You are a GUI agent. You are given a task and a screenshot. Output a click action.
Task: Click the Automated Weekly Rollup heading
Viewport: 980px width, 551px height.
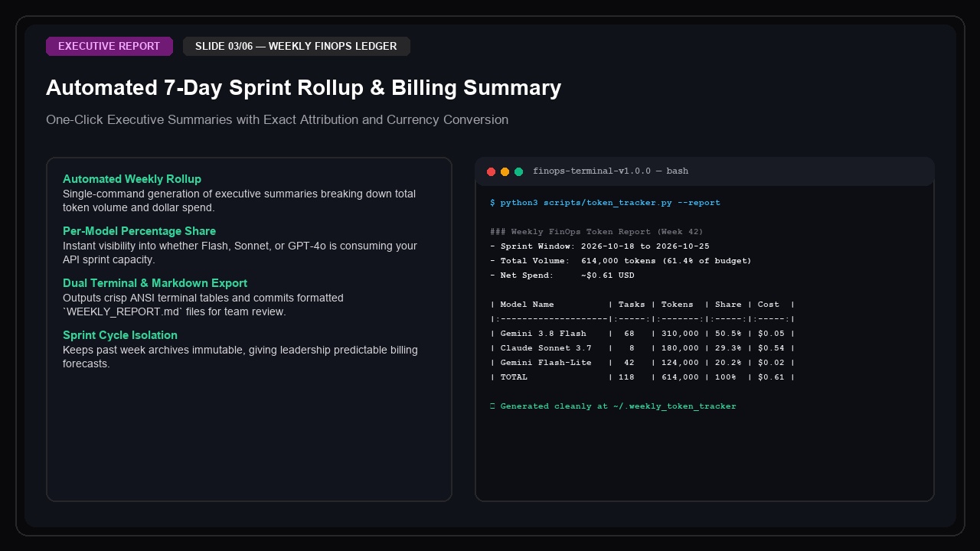[132, 179]
